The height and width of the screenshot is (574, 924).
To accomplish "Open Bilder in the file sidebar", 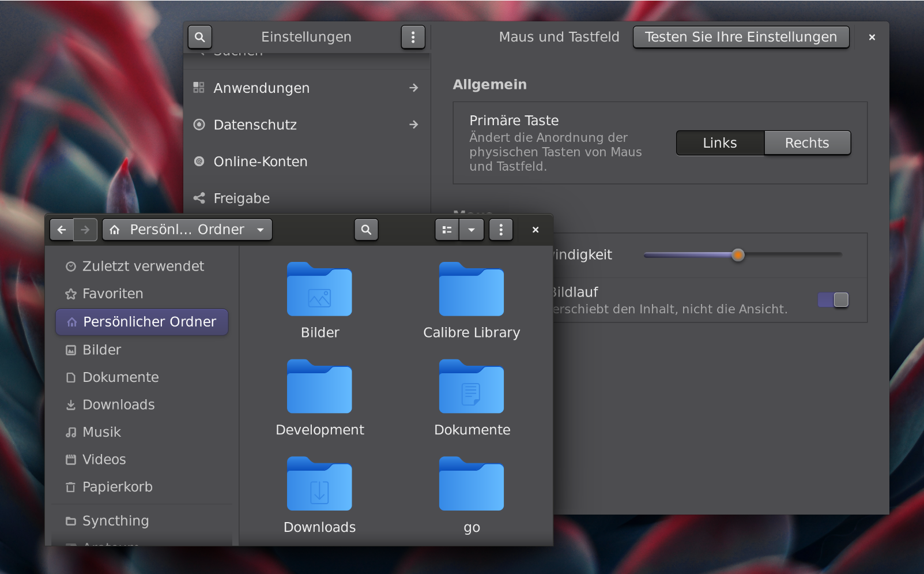I will (142, 350).
